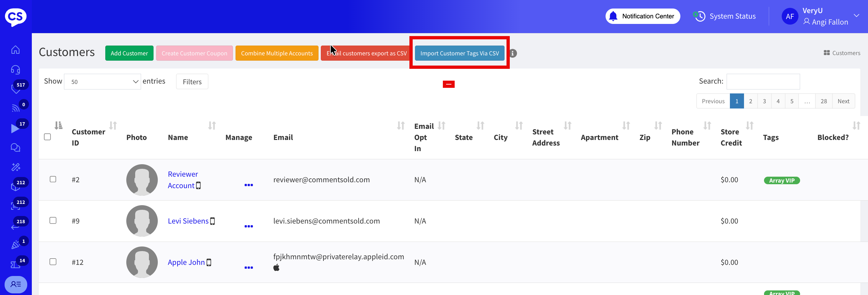Toggle the select-all checkbox in table header
This screenshot has height=295, width=868.
48,137
